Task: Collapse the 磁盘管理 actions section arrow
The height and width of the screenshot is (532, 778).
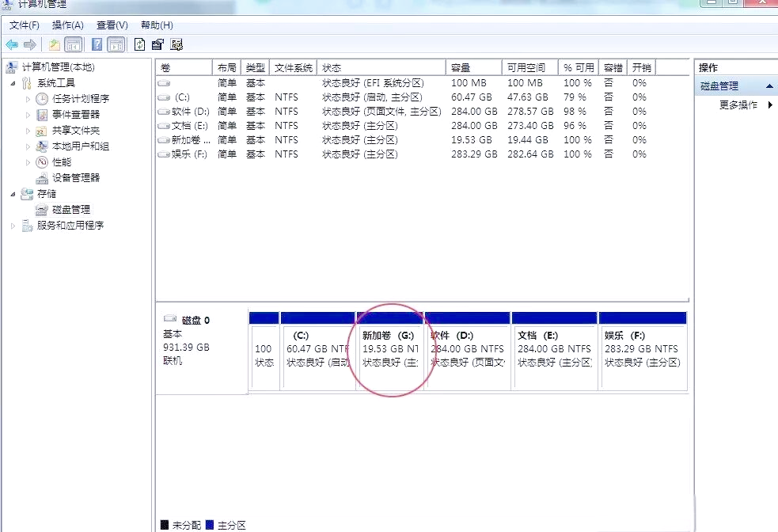Action: pos(769,86)
